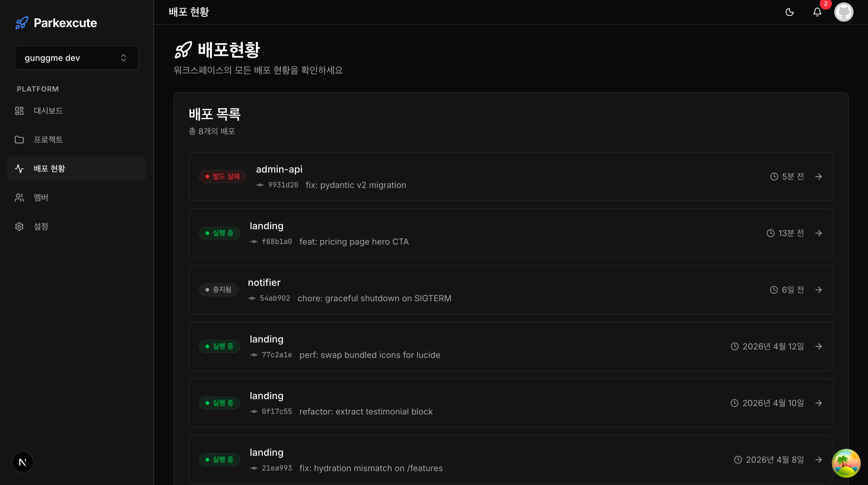Open admin-api deployment via its arrow button
Viewport: 868px width, 485px height.
tap(819, 176)
